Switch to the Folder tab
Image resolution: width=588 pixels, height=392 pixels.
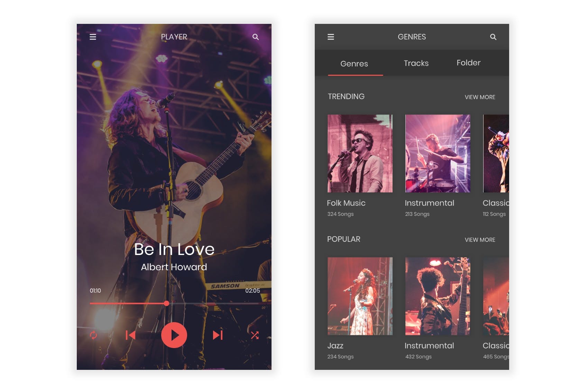click(x=469, y=63)
